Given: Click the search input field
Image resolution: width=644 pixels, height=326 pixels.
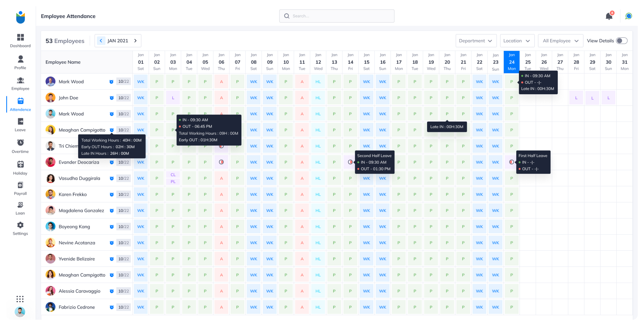Looking at the screenshot, I should coord(337,16).
